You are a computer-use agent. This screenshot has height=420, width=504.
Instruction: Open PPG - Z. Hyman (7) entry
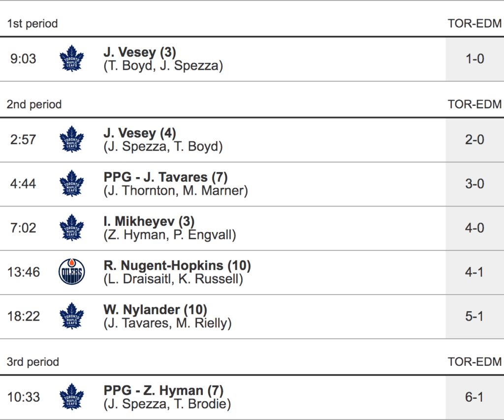coord(163,390)
